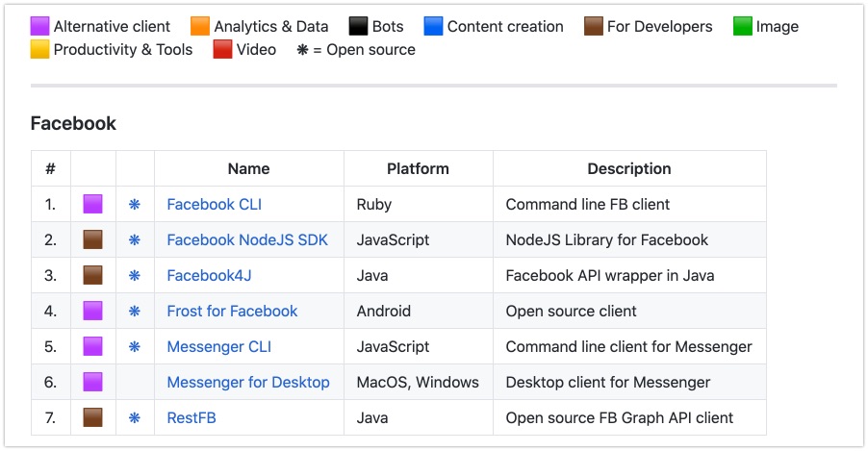The width and height of the screenshot is (868, 451).
Task: Follow the Facebook4J link
Action: coord(209,275)
